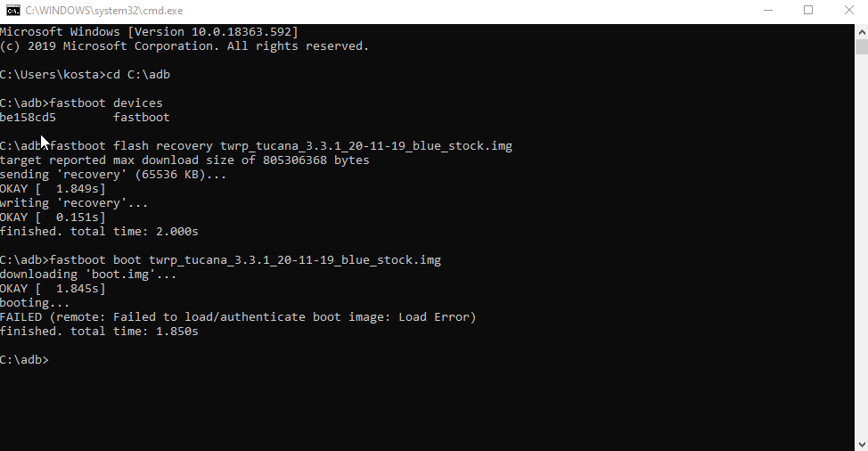Click the max download size output line

pos(184,160)
